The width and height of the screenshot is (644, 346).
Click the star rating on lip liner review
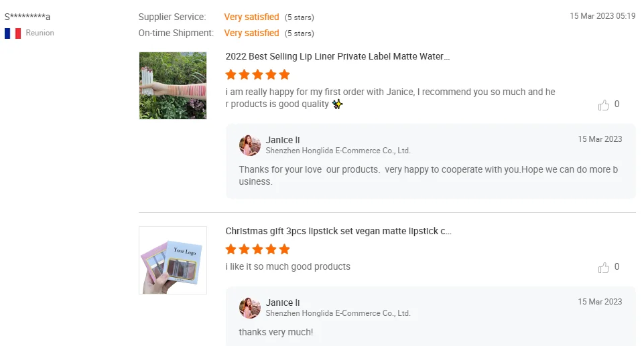coord(257,74)
